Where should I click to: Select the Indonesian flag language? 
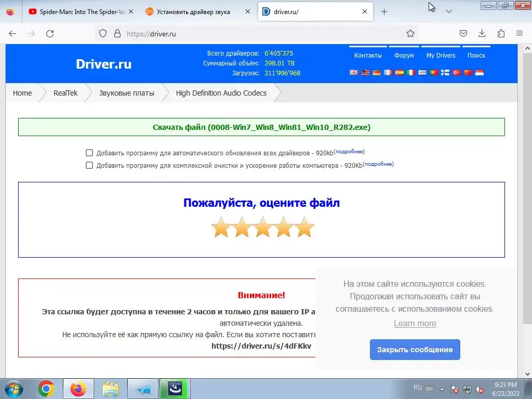[x=480, y=72]
